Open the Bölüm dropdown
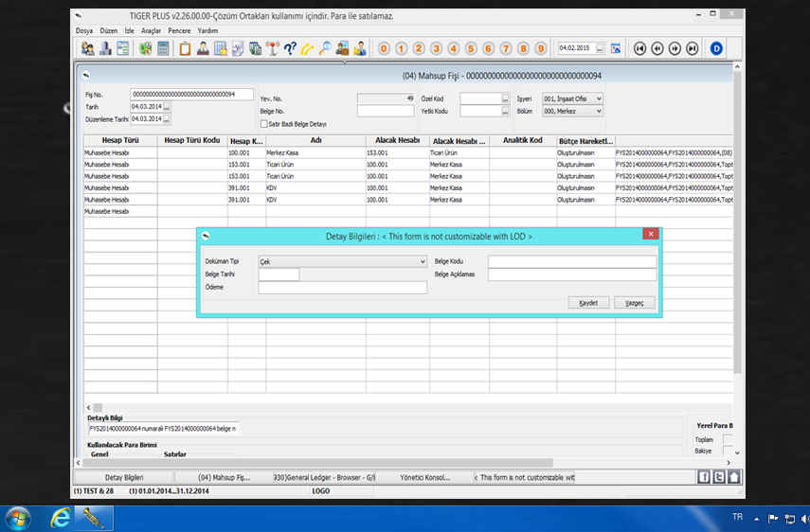Screen dimensions: 810x532 [x=599, y=111]
